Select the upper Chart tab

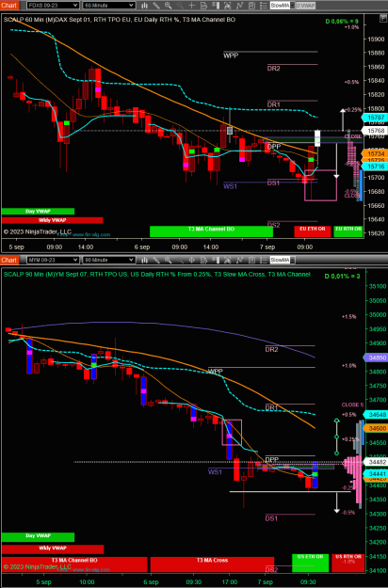click(9, 6)
